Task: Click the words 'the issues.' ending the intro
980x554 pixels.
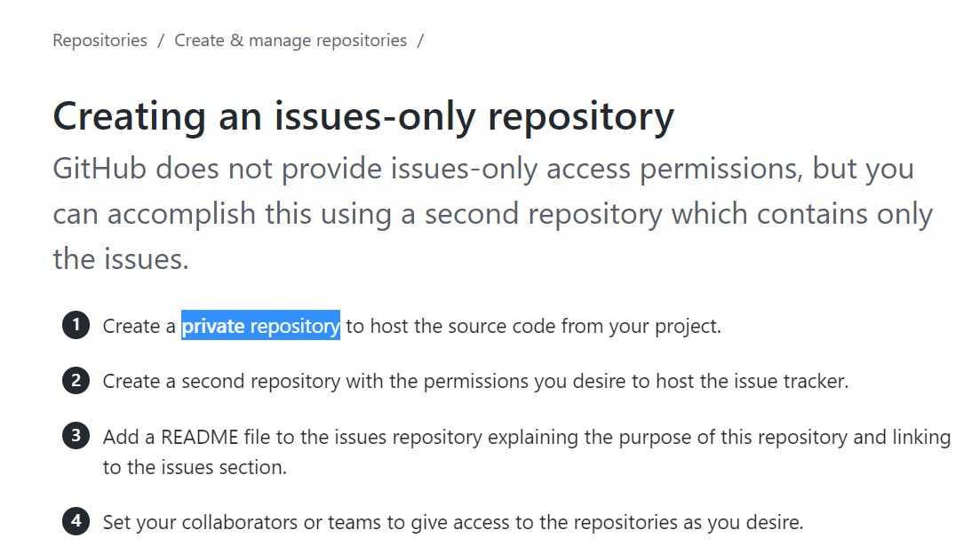Action: pos(121,259)
